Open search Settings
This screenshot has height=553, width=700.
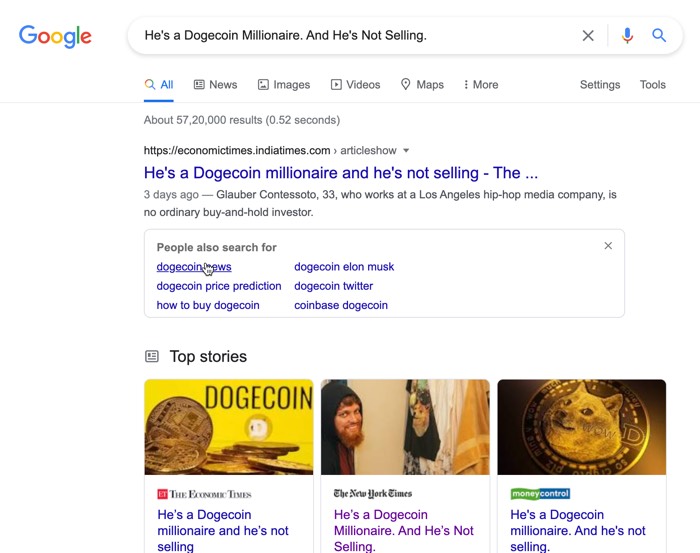click(600, 84)
